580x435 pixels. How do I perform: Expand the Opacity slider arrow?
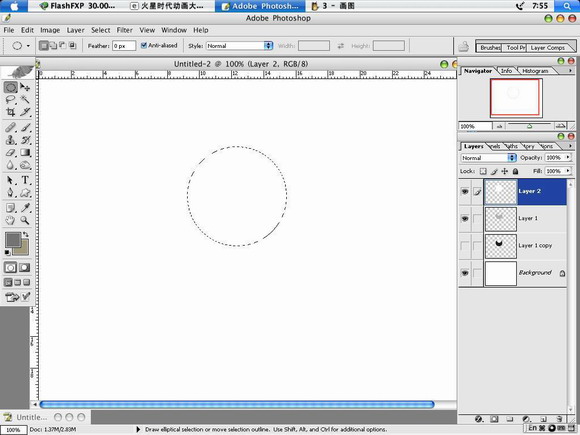pyautogui.click(x=568, y=158)
